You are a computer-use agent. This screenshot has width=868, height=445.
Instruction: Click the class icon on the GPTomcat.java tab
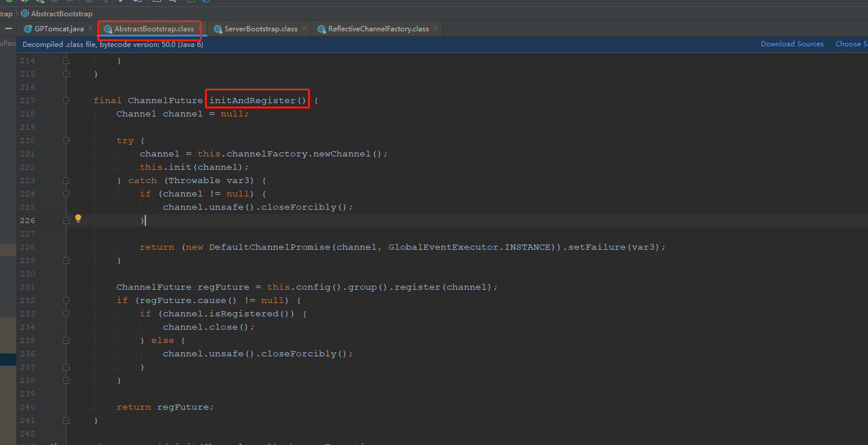pyautogui.click(x=28, y=29)
